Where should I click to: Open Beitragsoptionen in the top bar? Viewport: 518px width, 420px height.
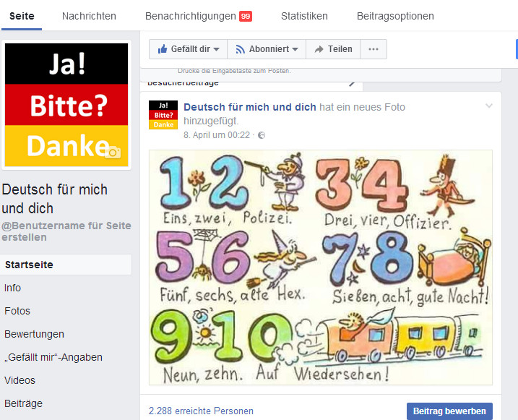coord(395,16)
